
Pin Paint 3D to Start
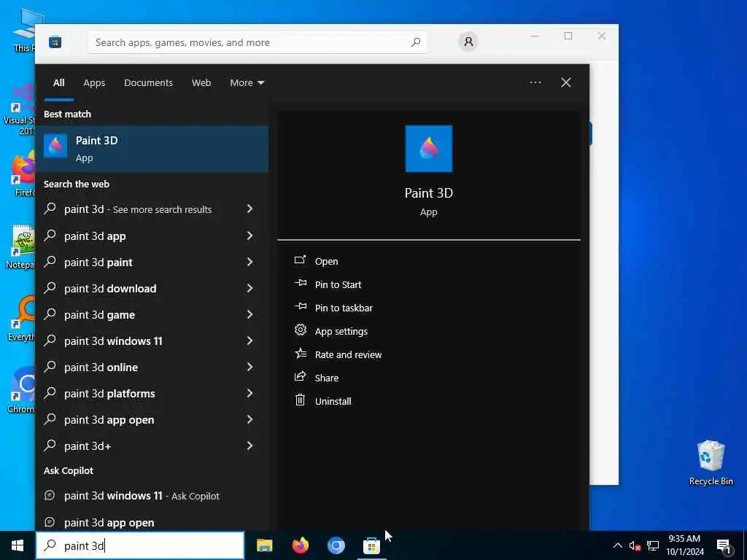tap(338, 284)
